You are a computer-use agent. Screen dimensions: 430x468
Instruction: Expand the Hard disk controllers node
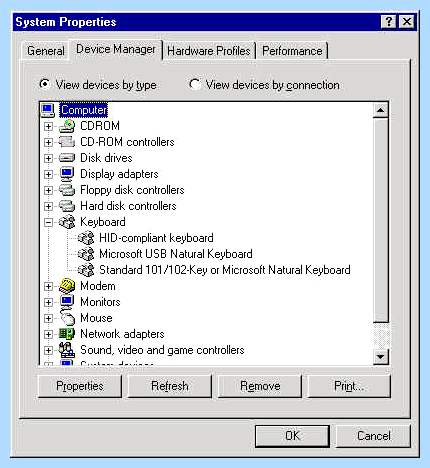pyautogui.click(x=48, y=206)
